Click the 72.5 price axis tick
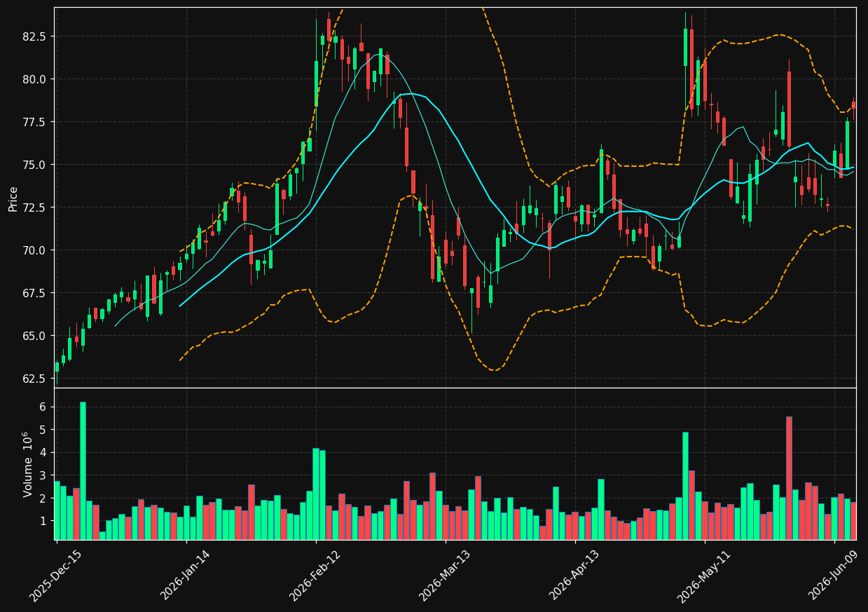Image resolution: width=868 pixels, height=612 pixels. [x=35, y=208]
